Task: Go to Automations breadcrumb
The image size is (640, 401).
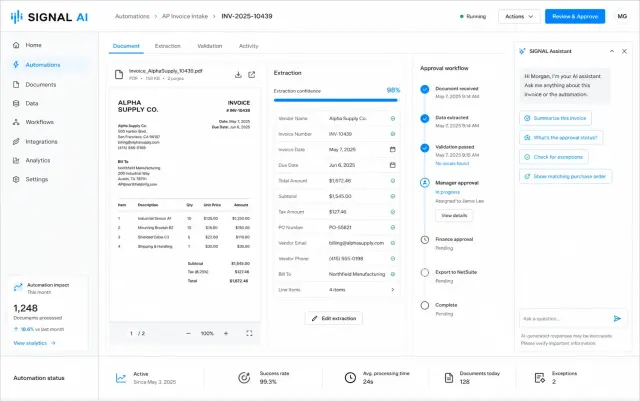Action: (132, 16)
